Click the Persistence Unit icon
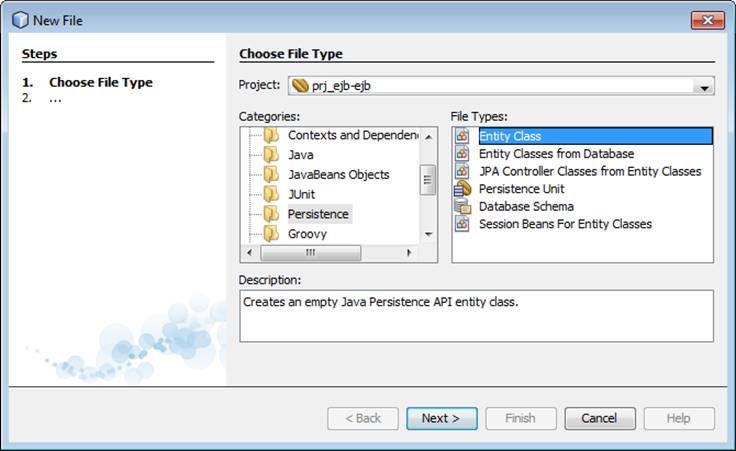Screen dimensions: 736x451 pos(462,189)
